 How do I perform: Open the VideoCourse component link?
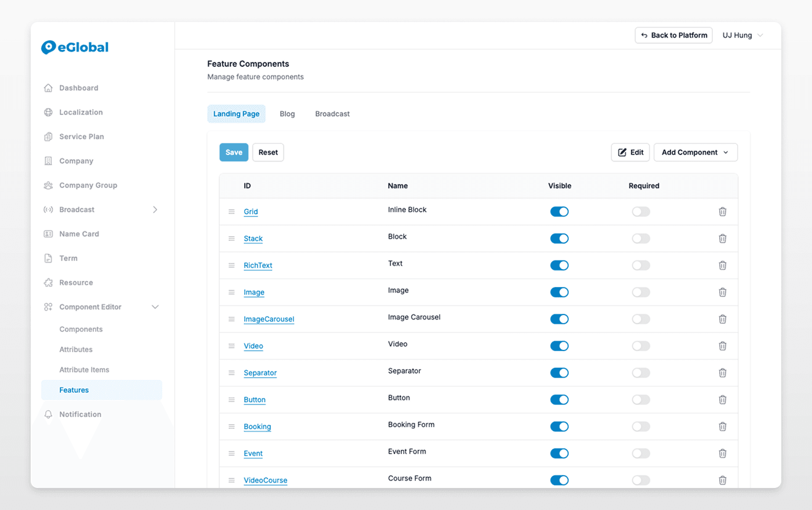pyautogui.click(x=265, y=480)
